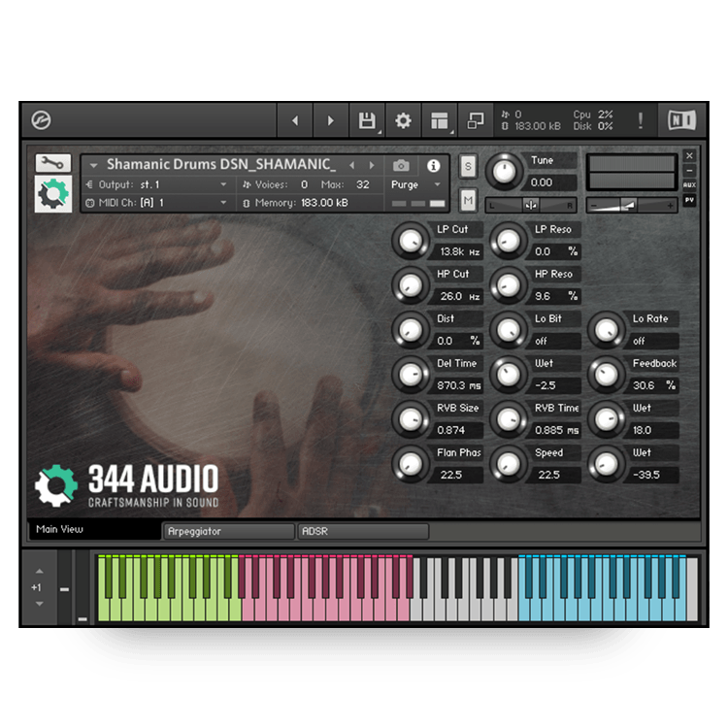728x728 pixels.
Task: Switch to the Main View tab
Action: (x=95, y=530)
